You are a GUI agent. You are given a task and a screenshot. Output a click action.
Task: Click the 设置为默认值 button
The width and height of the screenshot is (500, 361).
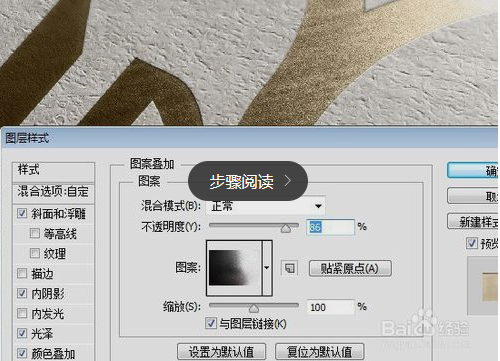click(x=221, y=351)
